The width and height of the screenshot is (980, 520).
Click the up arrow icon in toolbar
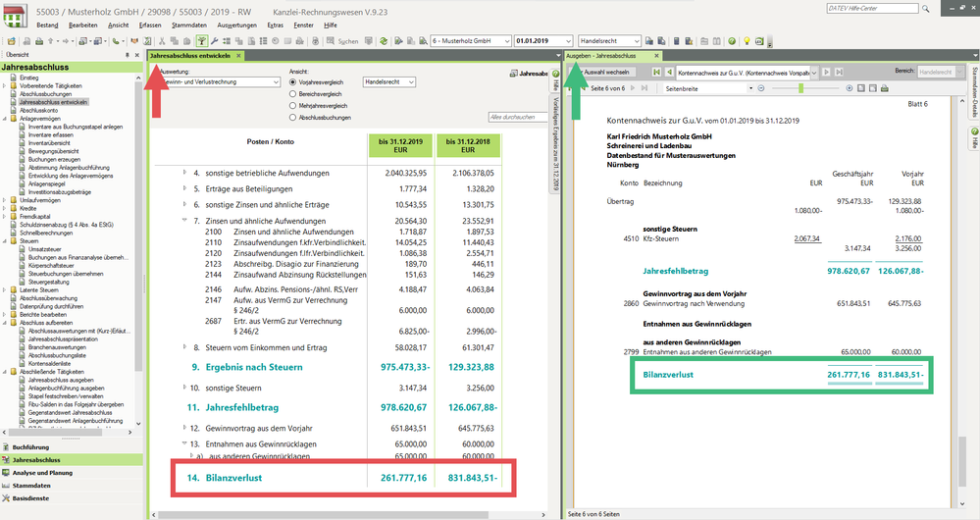[51, 41]
